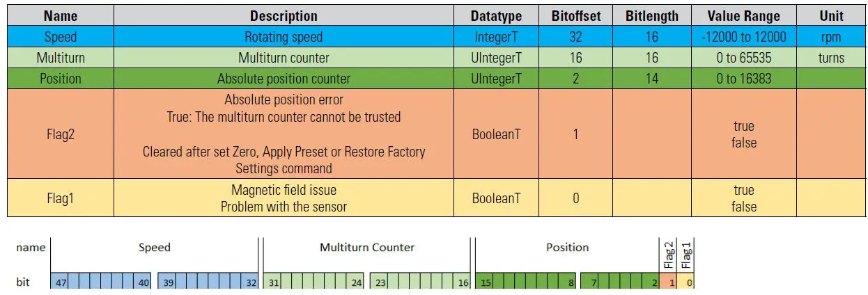Click the "Rotating speed" description cell
The image size is (868, 295).
(284, 37)
